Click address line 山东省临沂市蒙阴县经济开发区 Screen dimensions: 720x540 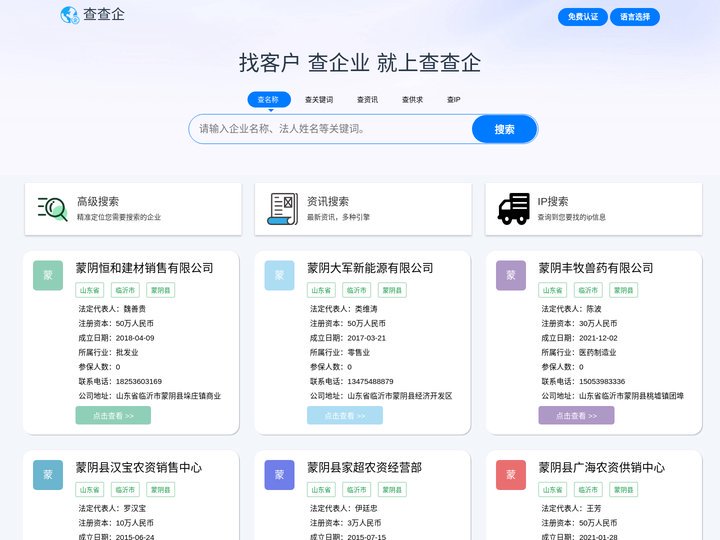tap(381, 396)
